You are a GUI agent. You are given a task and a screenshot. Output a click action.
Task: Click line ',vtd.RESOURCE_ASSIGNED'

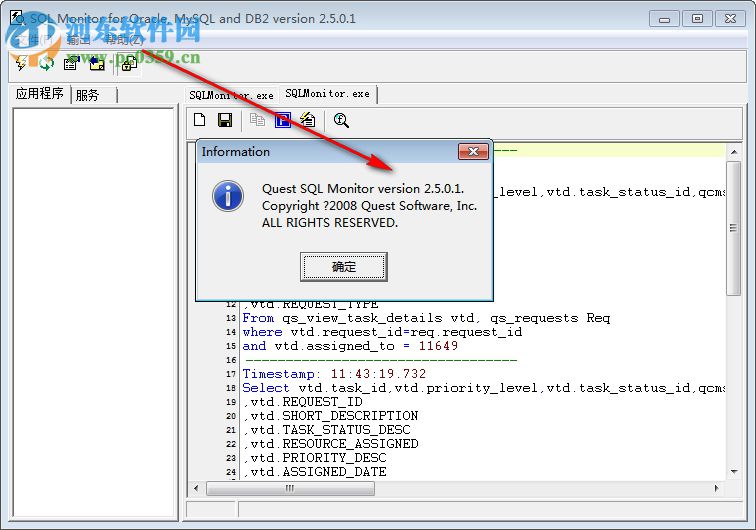click(x=331, y=444)
